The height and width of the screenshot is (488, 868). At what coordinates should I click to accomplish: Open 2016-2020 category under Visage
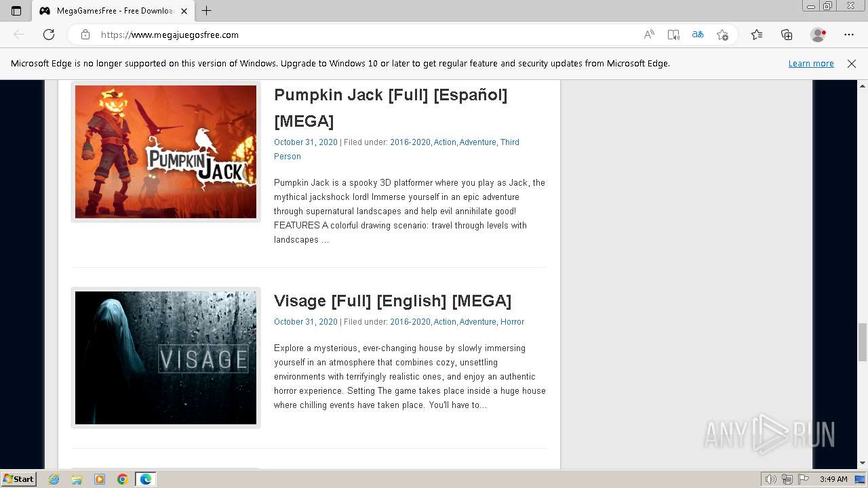click(x=410, y=322)
